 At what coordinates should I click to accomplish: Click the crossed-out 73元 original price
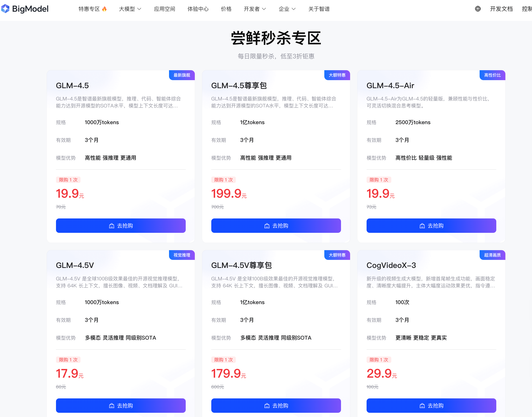pyautogui.click(x=371, y=207)
